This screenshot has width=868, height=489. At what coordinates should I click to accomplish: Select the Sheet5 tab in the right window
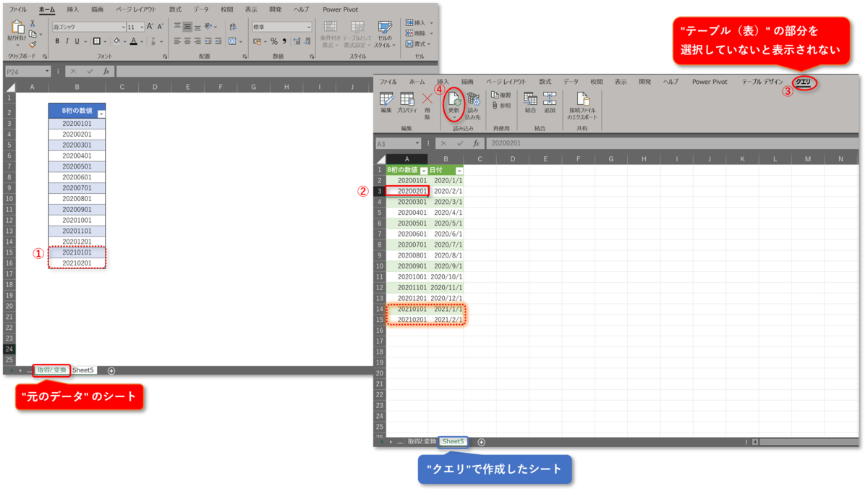[454, 441]
